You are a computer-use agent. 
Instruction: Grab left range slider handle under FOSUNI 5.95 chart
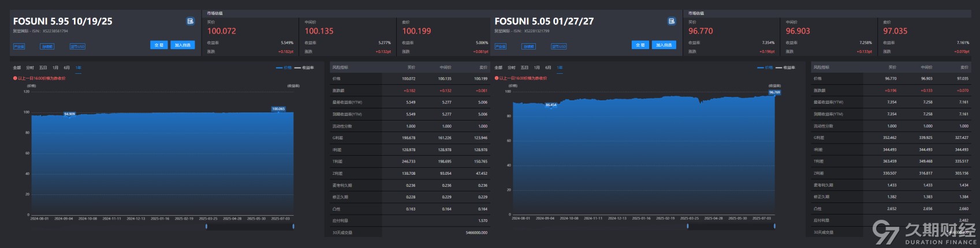point(206,226)
